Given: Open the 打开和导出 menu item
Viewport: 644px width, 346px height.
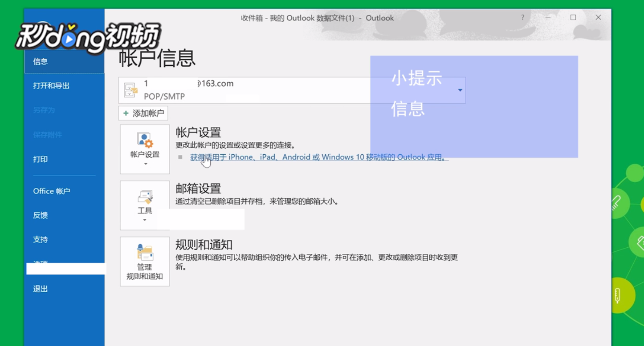Looking at the screenshot, I should (x=51, y=86).
